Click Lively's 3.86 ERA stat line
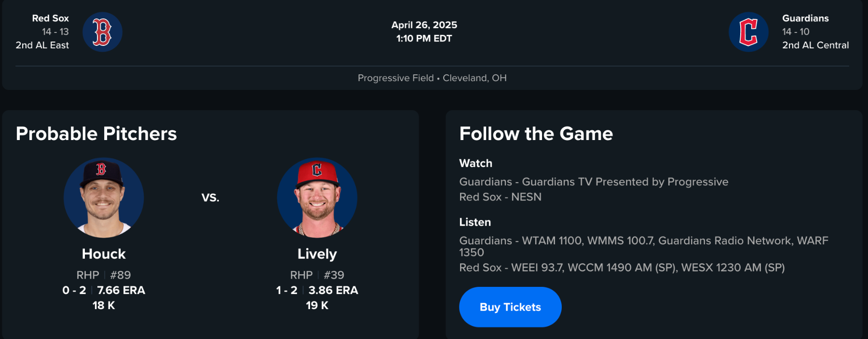Viewport: 868px width, 339px height. 333,290
